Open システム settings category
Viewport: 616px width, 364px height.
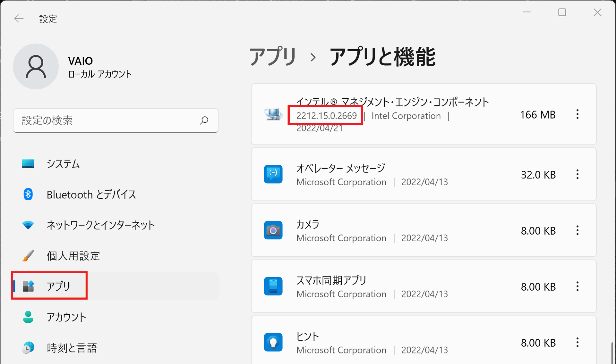116,164
